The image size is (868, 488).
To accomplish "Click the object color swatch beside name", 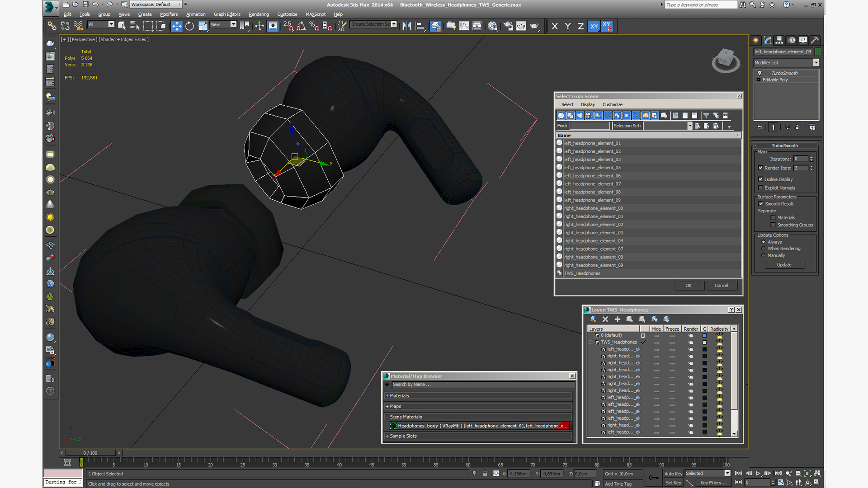I will coord(818,52).
